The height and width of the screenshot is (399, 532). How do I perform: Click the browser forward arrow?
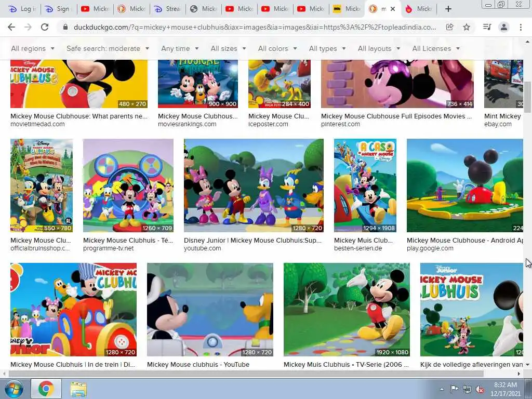click(28, 27)
